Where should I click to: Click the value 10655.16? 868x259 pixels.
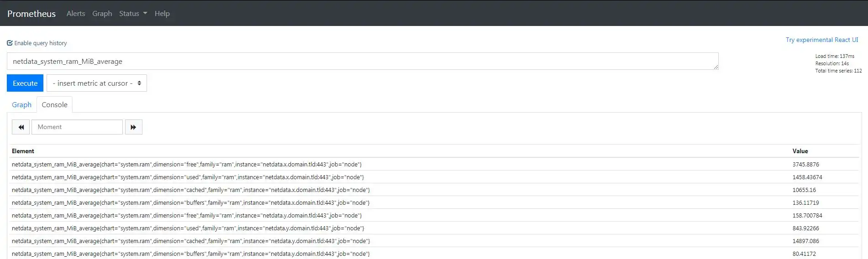click(x=804, y=190)
